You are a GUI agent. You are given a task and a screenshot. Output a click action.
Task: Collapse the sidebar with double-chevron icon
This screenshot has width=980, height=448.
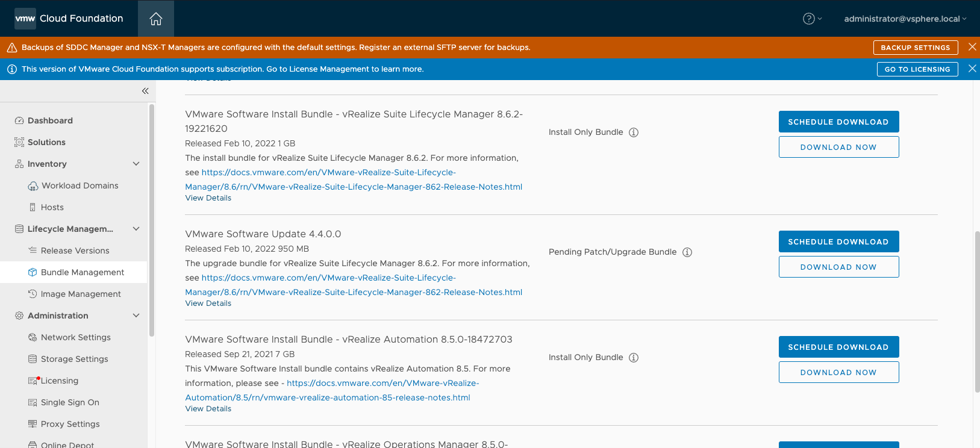coord(145,91)
